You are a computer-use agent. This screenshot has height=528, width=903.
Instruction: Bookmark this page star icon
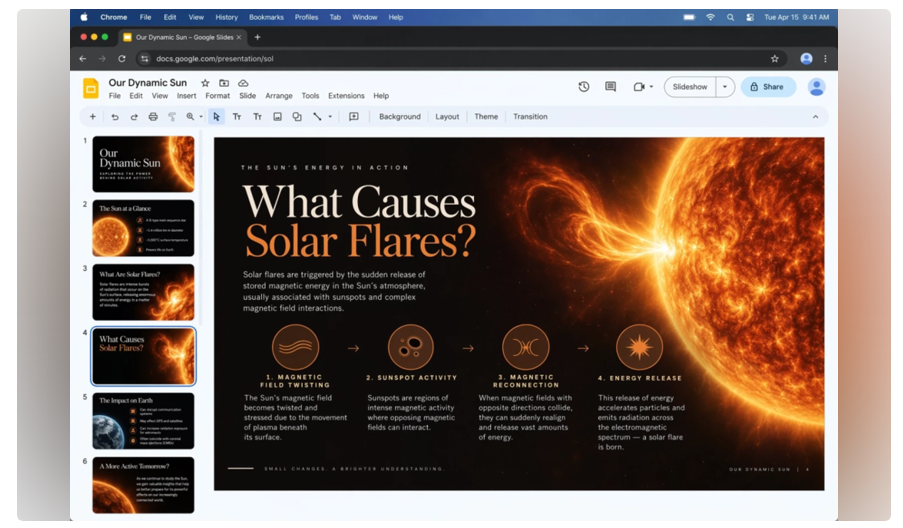pyautogui.click(x=775, y=59)
